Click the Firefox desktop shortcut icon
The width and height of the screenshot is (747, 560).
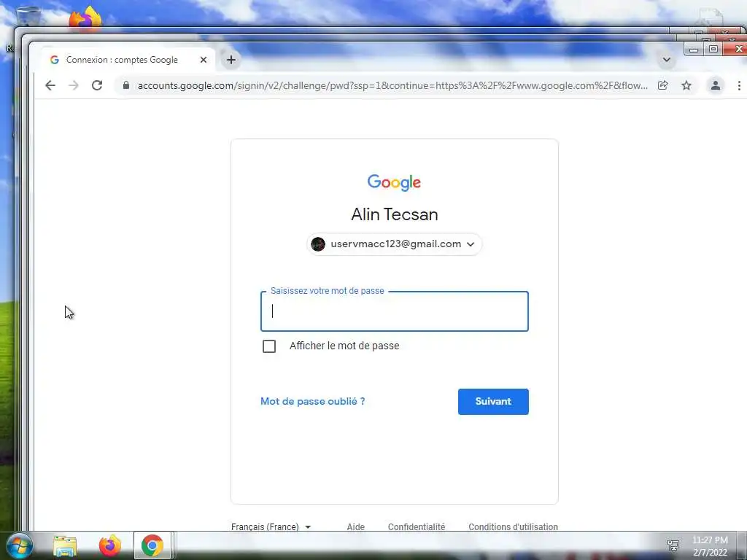(x=85, y=18)
